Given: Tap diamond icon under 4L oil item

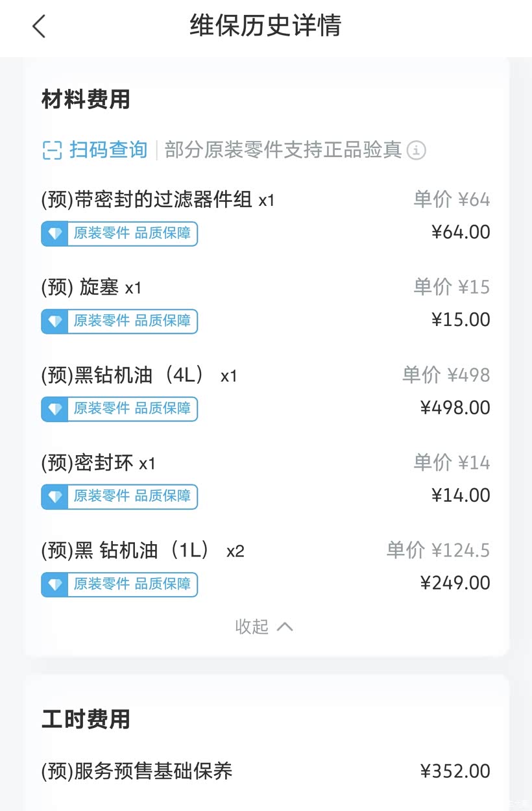Looking at the screenshot, I should (55, 409).
